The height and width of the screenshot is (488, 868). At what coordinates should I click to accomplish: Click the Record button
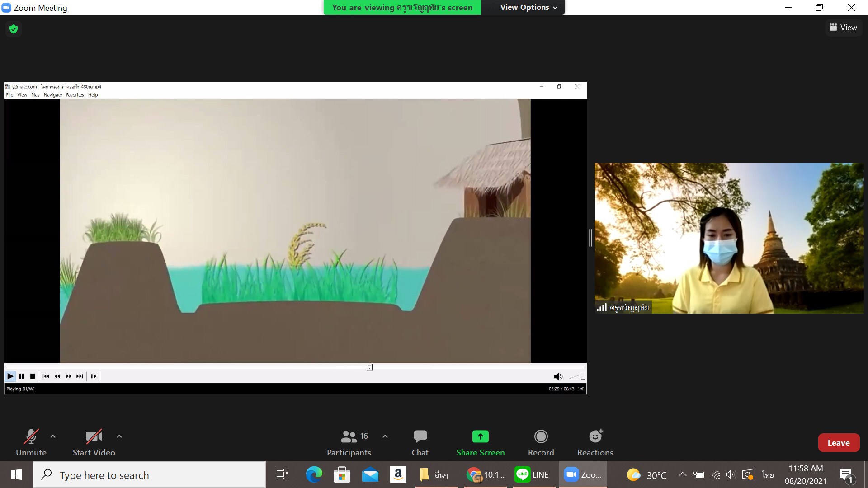(x=541, y=442)
